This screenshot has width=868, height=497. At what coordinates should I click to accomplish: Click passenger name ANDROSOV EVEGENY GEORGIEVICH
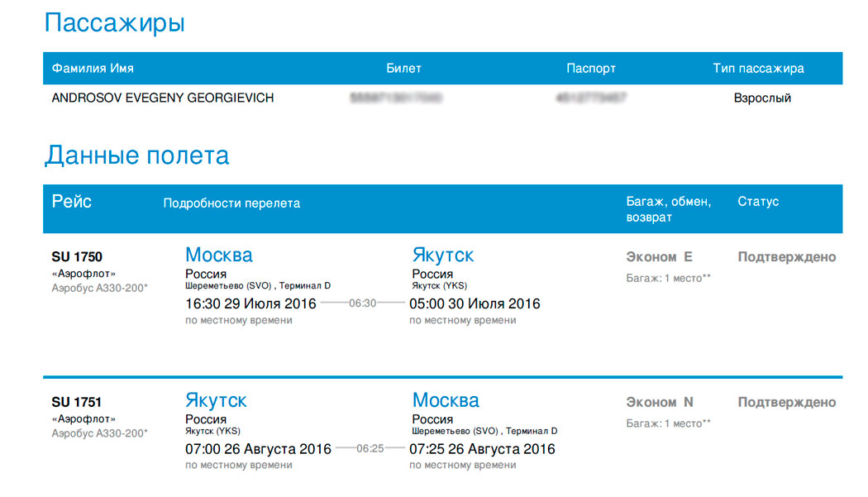pyautogui.click(x=163, y=98)
